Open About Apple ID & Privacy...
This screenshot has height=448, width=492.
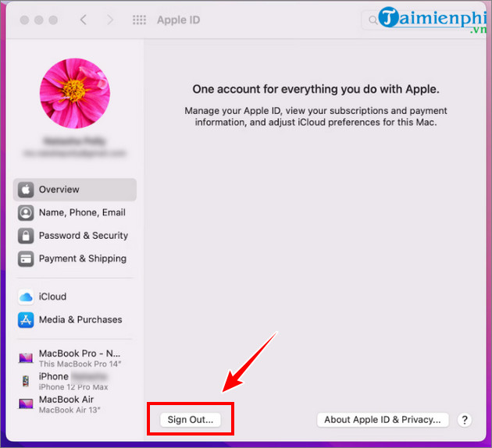point(383,419)
